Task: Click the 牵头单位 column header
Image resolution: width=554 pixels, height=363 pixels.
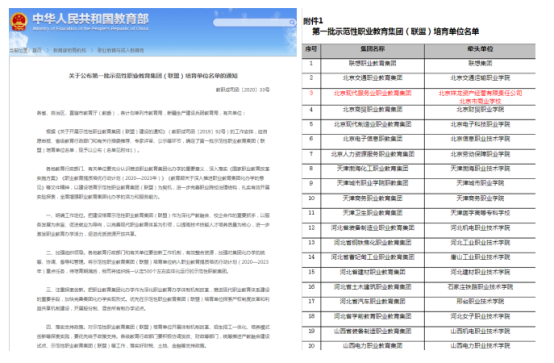Action: [480, 49]
